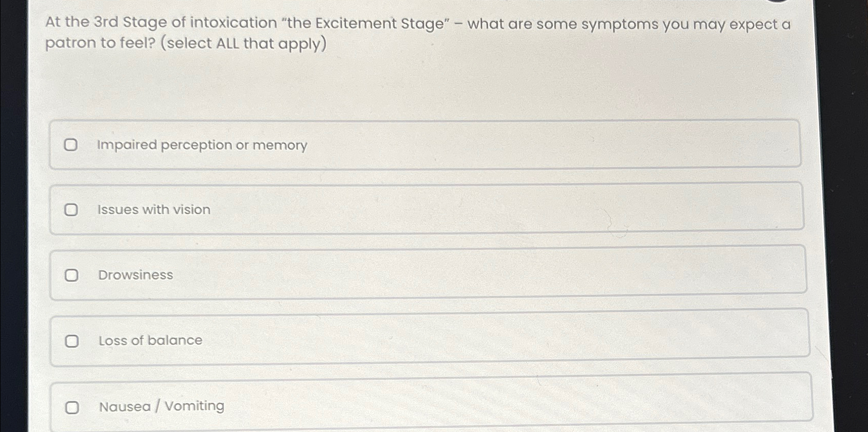Click the "Drowsiness" label text
This screenshot has width=868, height=432.
click(135, 275)
